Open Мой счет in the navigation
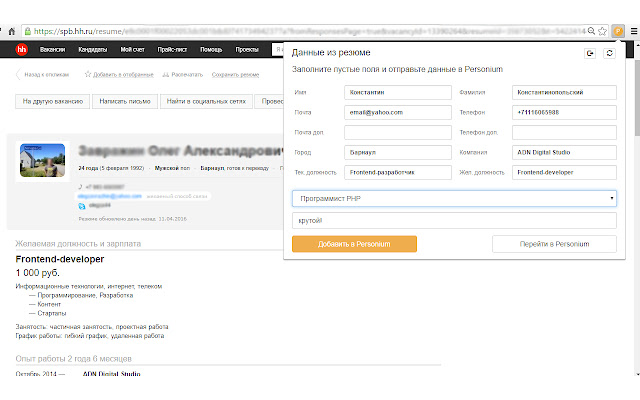 132,49
